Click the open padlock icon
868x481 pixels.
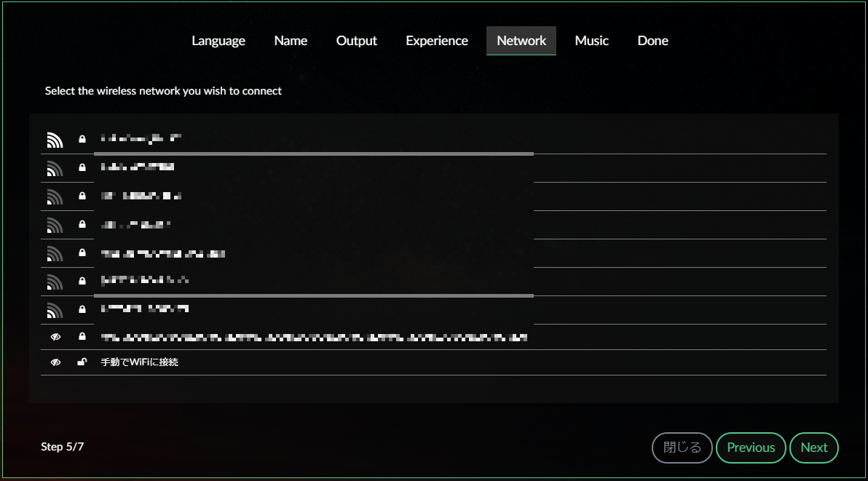pyautogui.click(x=82, y=362)
